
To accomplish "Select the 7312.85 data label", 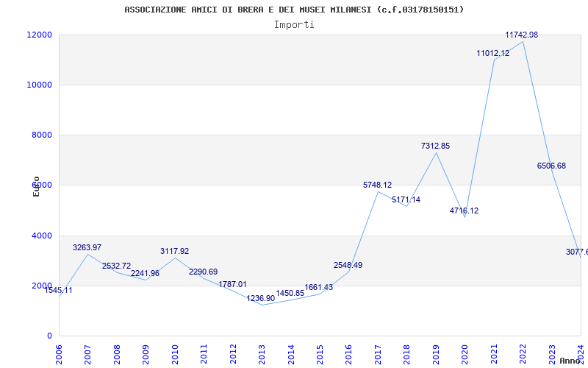I will click(435, 146).
